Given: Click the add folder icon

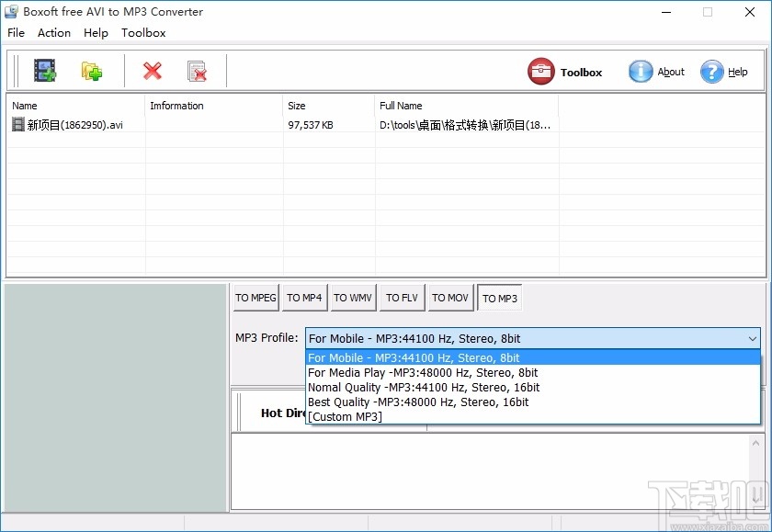Looking at the screenshot, I should 90,70.
